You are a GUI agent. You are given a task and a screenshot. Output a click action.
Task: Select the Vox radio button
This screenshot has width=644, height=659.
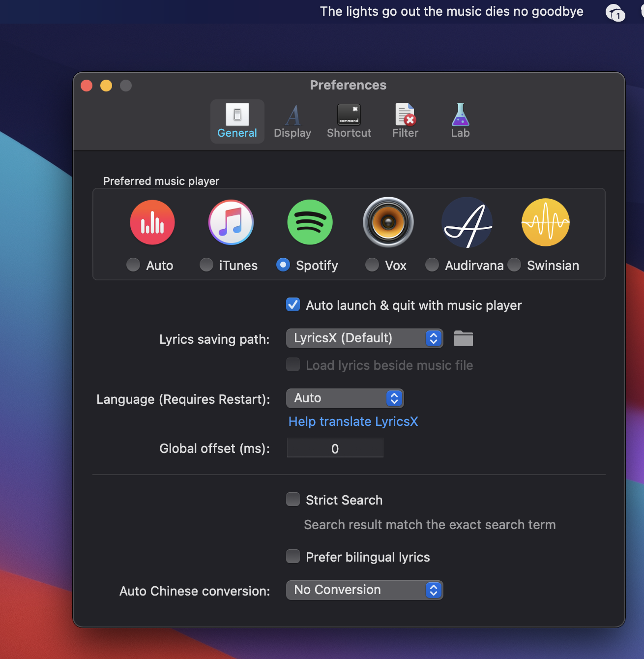click(x=372, y=265)
